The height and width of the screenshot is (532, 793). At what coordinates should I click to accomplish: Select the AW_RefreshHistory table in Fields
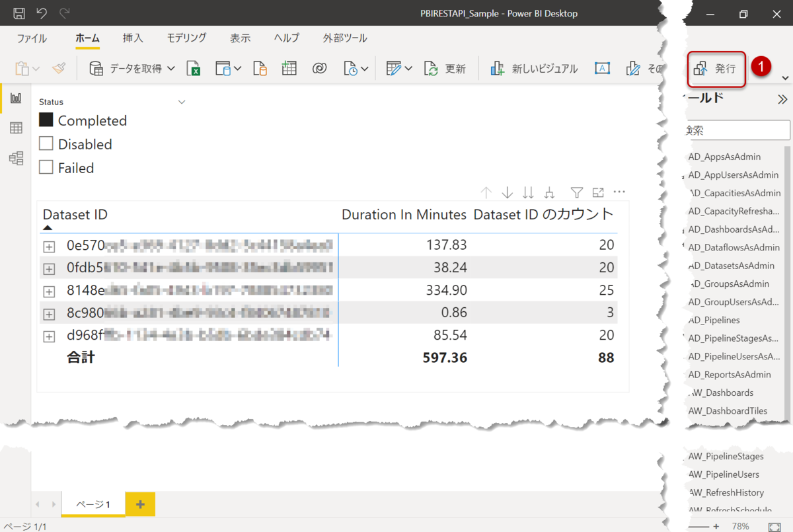pyautogui.click(x=726, y=492)
